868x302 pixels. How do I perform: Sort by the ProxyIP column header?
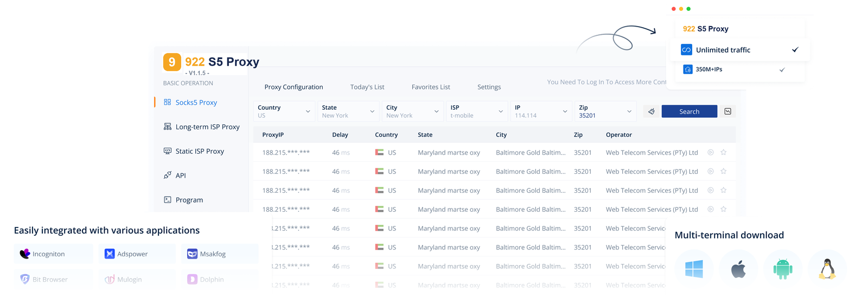click(x=273, y=135)
